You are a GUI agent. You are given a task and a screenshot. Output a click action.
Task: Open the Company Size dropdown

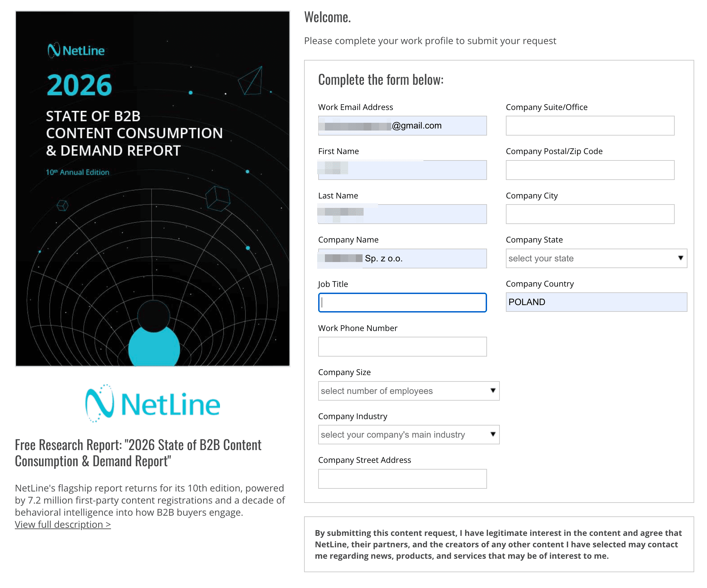[409, 391]
